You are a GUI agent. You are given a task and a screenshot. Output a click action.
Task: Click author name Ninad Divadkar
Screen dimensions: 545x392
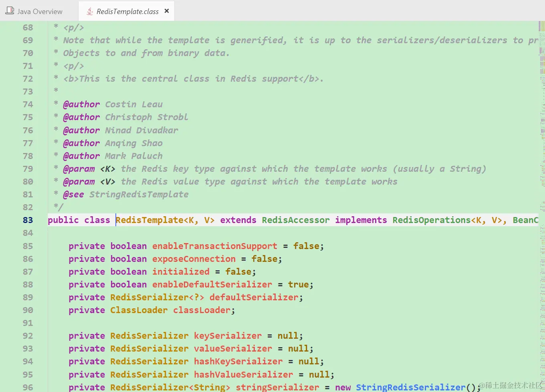pyautogui.click(x=141, y=130)
